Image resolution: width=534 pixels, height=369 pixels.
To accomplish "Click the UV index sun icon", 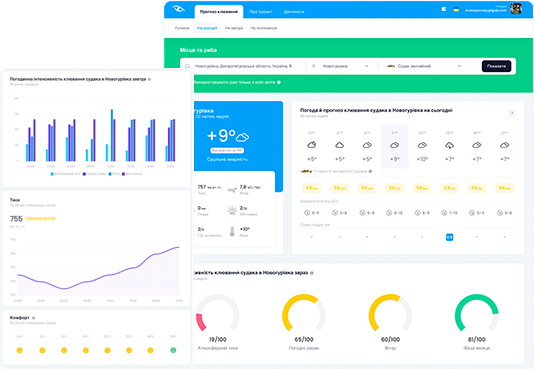I will [x=232, y=210].
